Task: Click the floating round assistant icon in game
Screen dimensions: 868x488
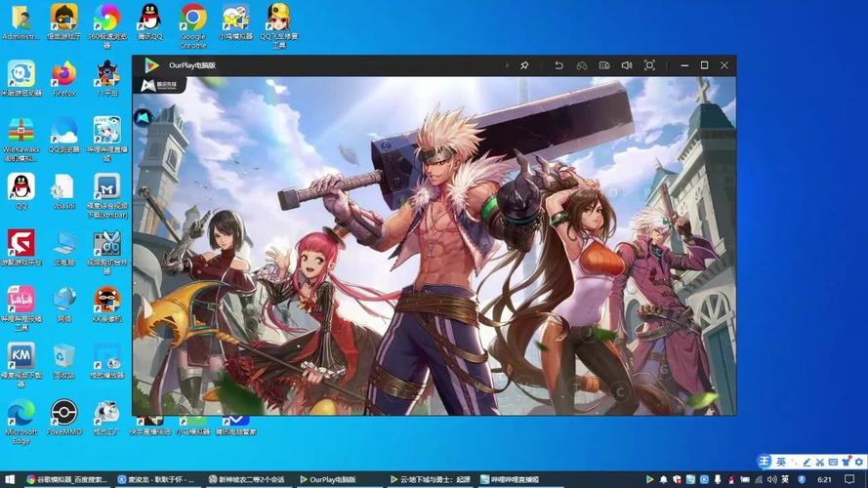Action: coord(144,117)
